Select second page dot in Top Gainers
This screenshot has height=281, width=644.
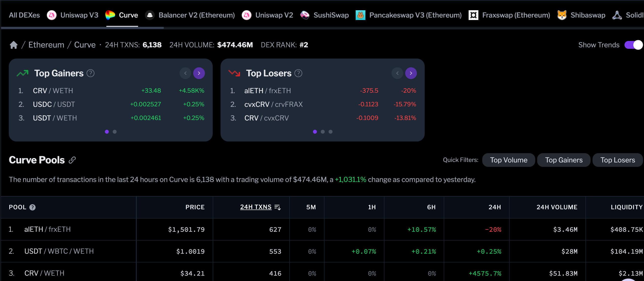click(114, 132)
